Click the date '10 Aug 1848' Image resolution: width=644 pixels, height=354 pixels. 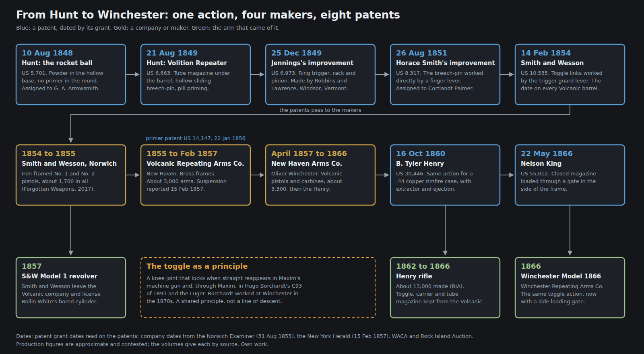[47, 53]
